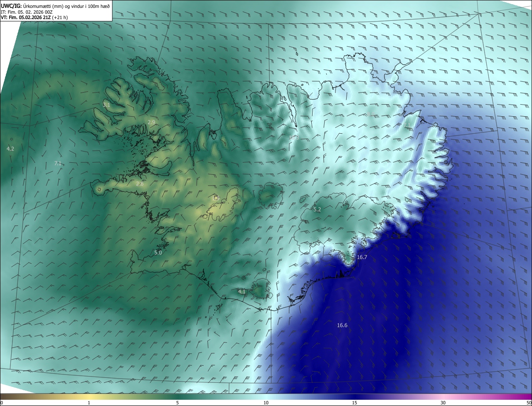Click the "4.1" value near the south coast
The height and width of the screenshot is (406, 532).
tap(242, 292)
